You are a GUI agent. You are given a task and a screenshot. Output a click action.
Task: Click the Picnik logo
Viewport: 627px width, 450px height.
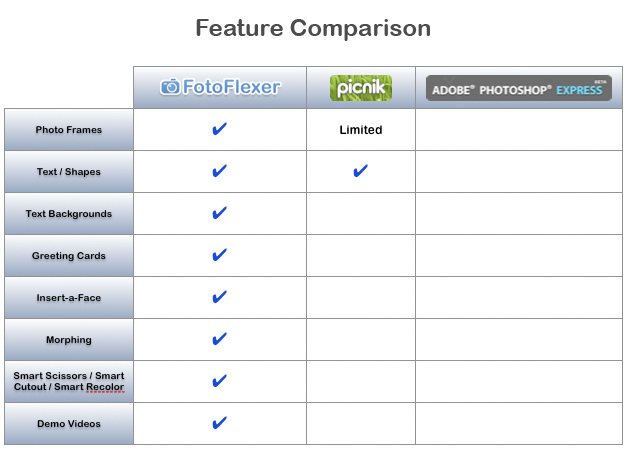361,88
